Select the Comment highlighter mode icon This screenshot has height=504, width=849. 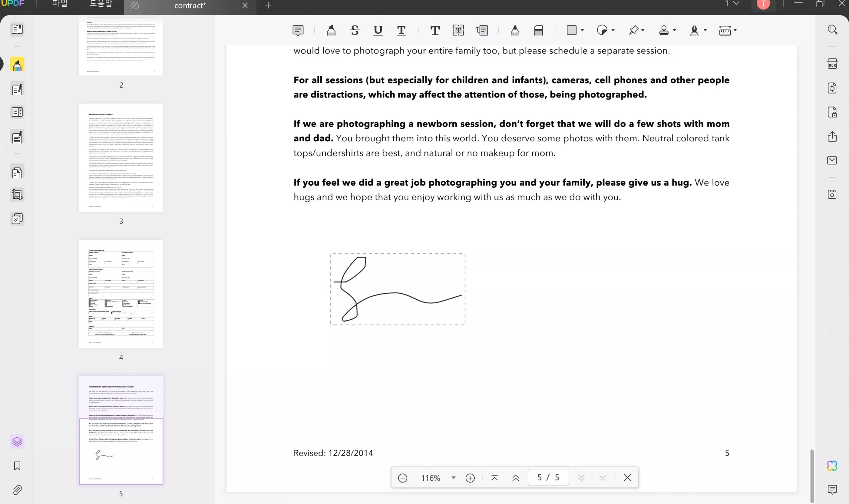pyautogui.click(x=17, y=65)
